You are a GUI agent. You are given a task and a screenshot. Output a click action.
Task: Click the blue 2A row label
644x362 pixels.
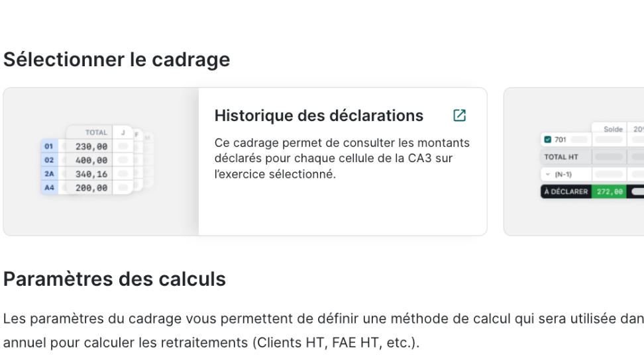pos(49,174)
